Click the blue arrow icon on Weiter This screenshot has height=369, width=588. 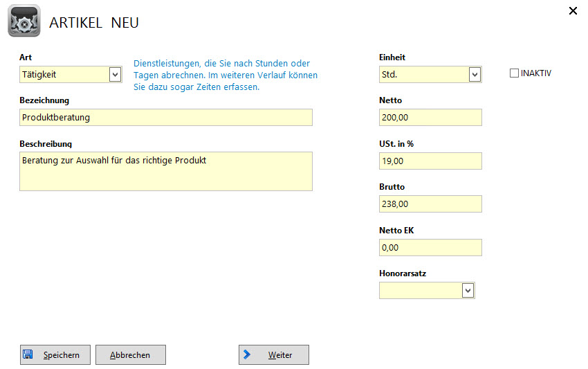pyautogui.click(x=247, y=354)
